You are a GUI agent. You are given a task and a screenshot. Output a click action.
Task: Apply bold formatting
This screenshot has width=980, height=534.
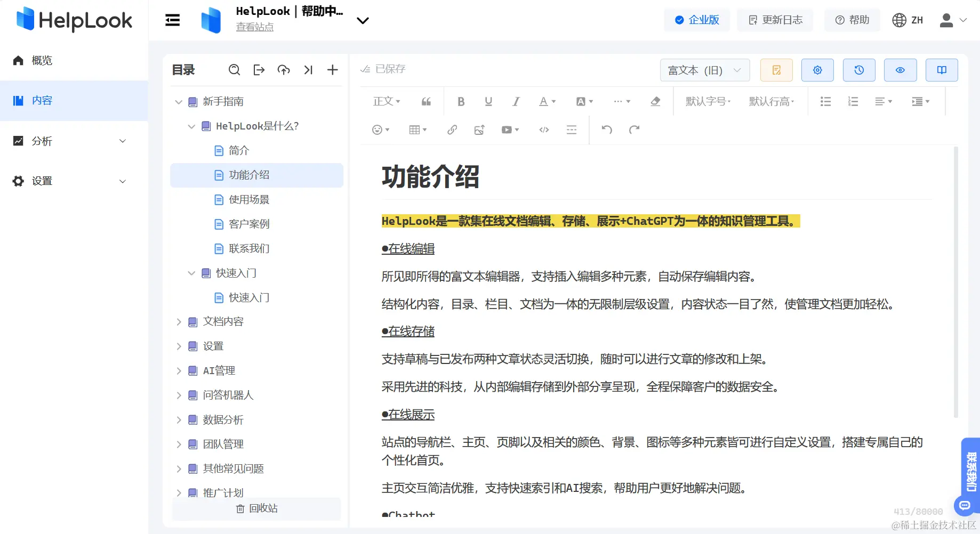[461, 101]
